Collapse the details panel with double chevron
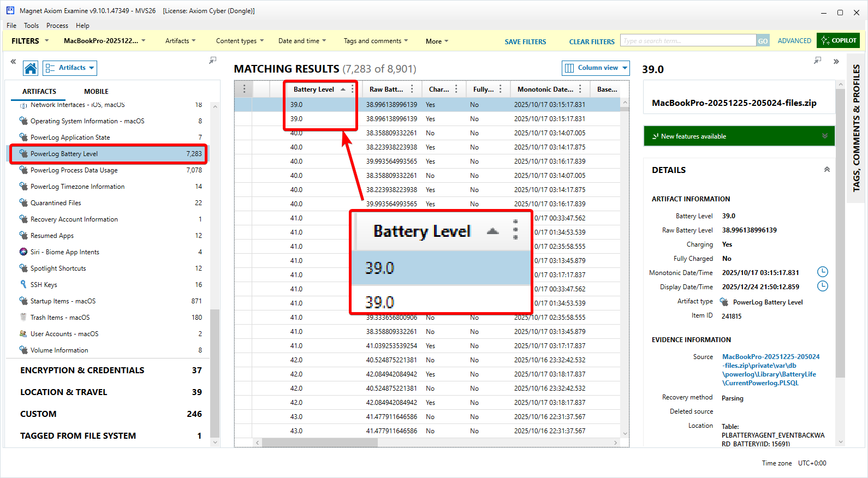Viewport: 868px width, 478px height. (836, 62)
